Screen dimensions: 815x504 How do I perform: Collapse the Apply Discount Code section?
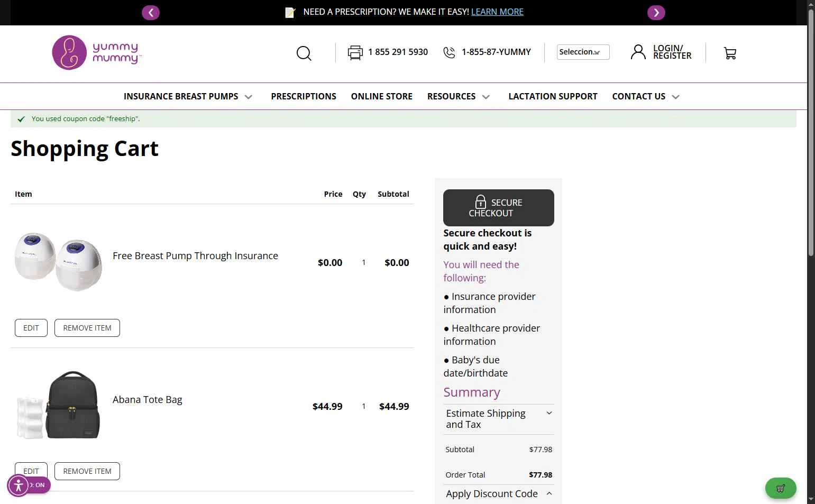click(x=499, y=493)
